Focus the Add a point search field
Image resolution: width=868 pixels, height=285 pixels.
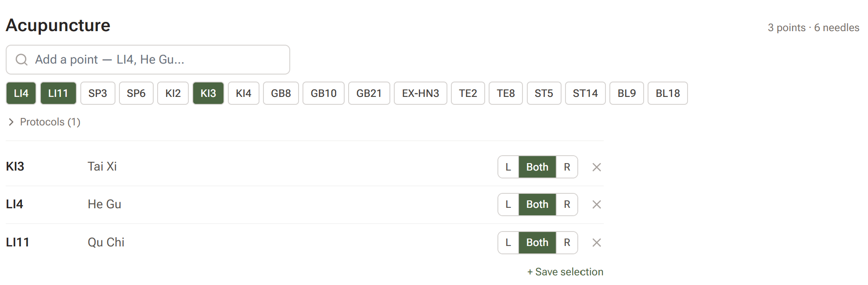pyautogui.click(x=148, y=60)
